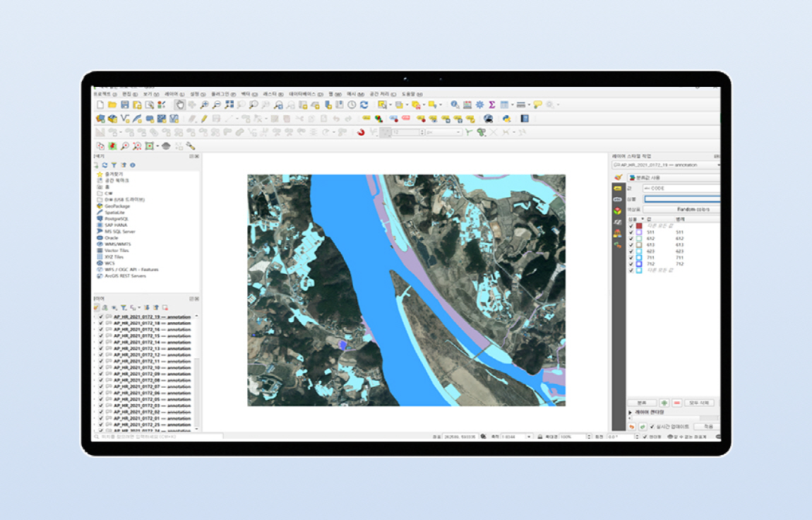Click the locator search field at bottom left
The height and width of the screenshot is (520, 812).
click(x=158, y=437)
